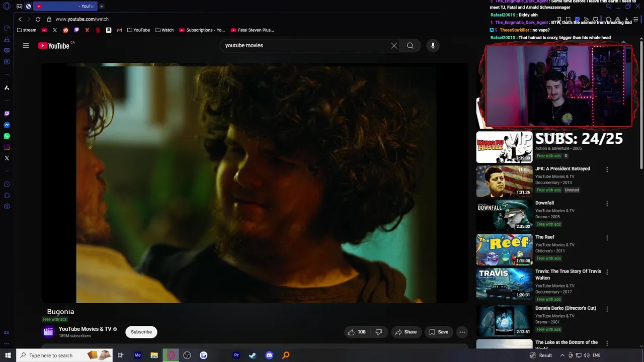Open the Opera GX main menu logo
This screenshot has width=644, height=362.
pos(7,6)
